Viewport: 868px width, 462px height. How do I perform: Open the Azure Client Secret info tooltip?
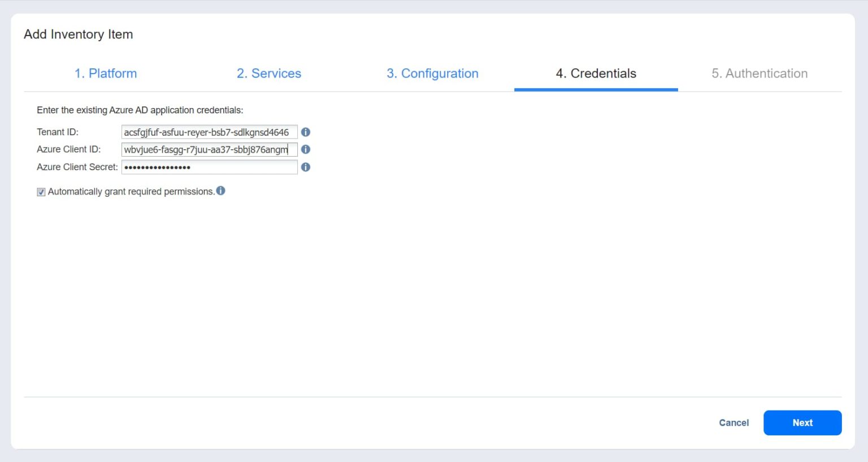(x=306, y=167)
